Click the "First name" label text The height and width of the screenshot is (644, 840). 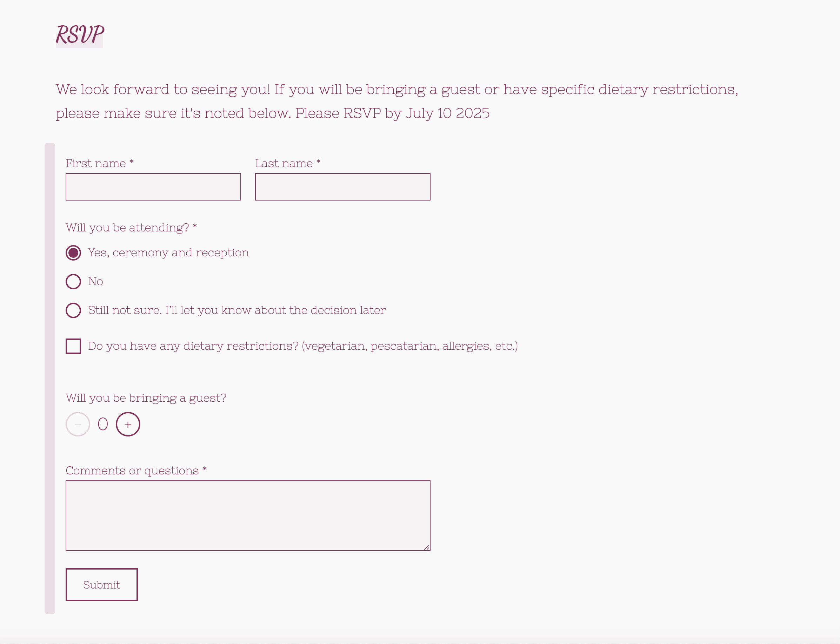coord(96,163)
